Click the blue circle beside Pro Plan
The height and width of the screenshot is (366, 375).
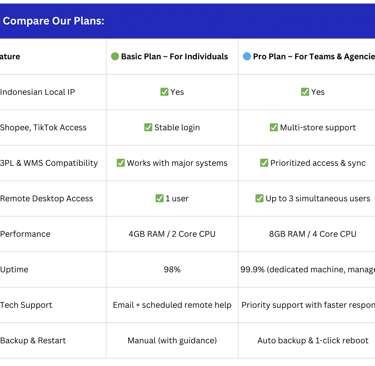click(247, 56)
